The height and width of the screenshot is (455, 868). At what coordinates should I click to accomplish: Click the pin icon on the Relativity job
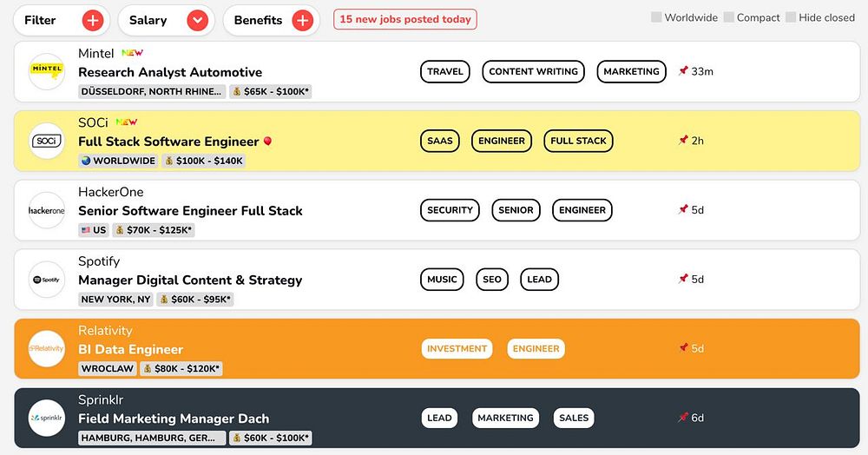(683, 347)
